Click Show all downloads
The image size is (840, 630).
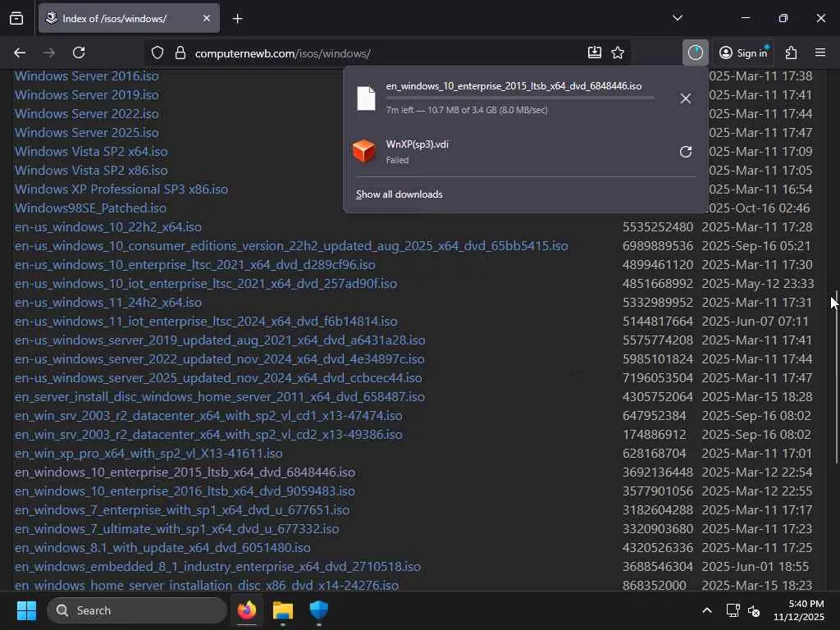399,194
